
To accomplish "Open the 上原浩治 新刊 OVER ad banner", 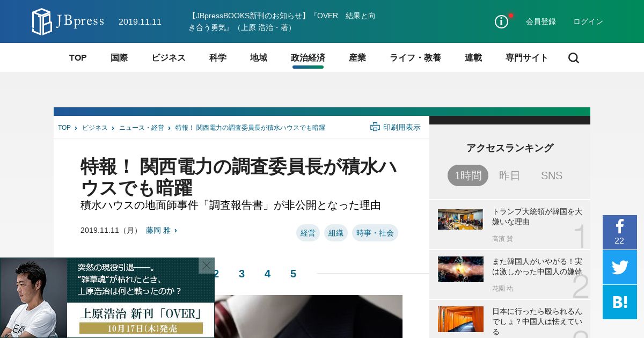I will click(107, 298).
